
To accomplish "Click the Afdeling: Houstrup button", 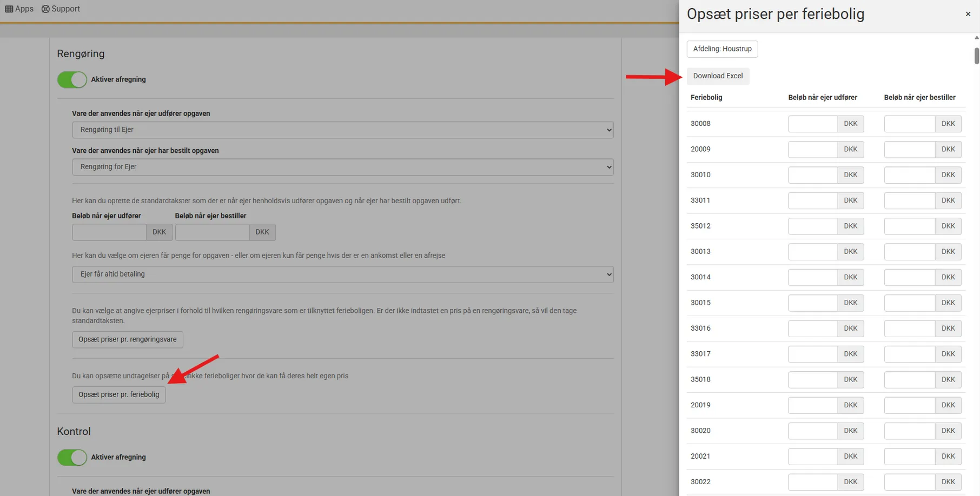I will 722,49.
